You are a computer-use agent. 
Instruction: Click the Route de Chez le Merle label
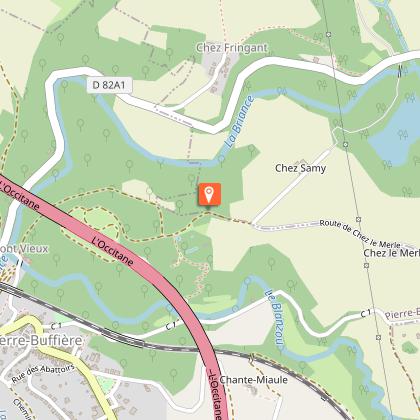tap(360, 233)
